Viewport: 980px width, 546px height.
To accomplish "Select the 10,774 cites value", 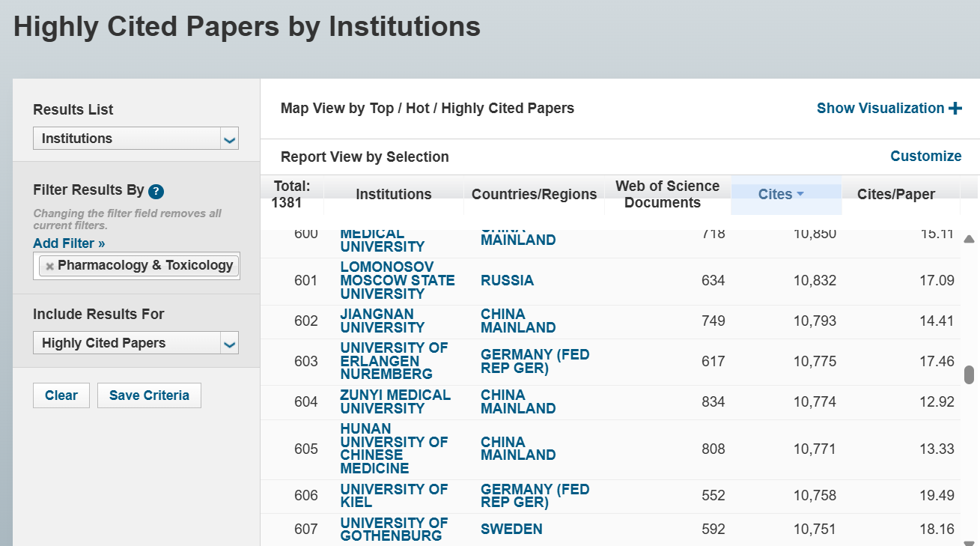I will 815,401.
